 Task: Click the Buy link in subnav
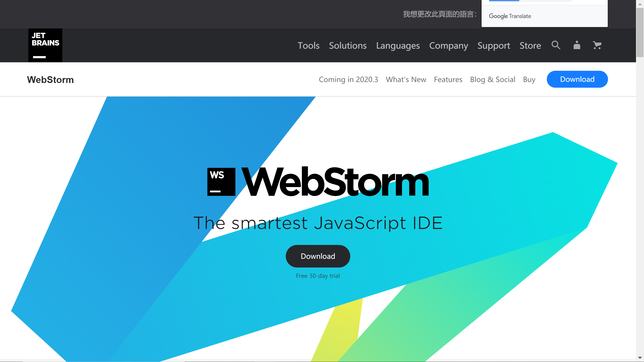[529, 79]
